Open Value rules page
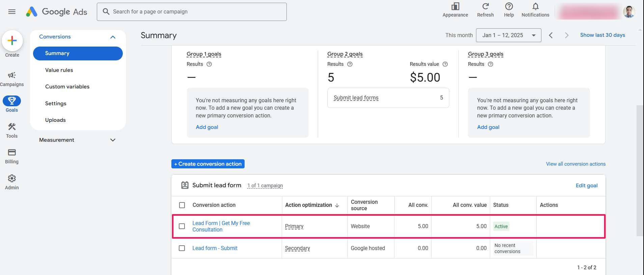Image resolution: width=644 pixels, height=275 pixels. 59,70
